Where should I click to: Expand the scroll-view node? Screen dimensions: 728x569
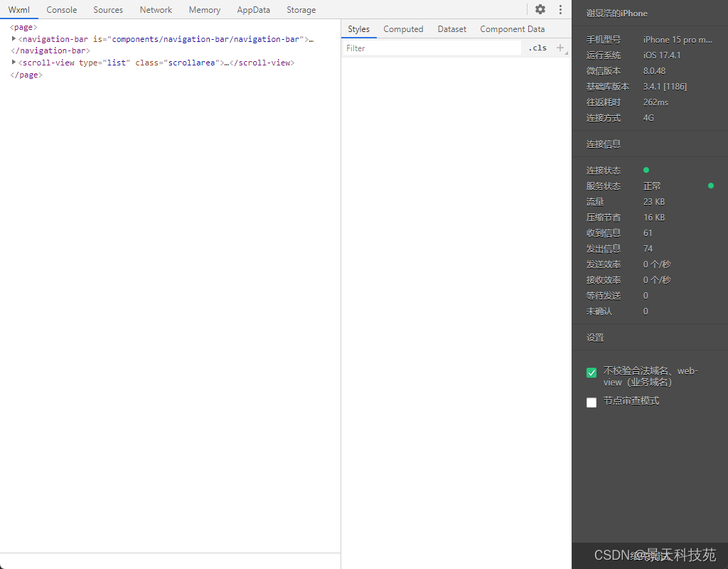click(14, 63)
